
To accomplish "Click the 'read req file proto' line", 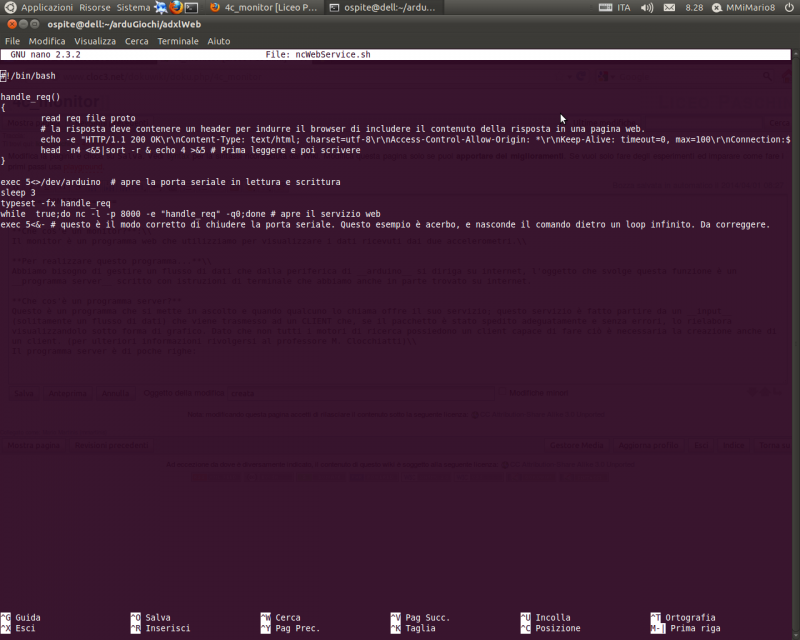I will point(88,118).
